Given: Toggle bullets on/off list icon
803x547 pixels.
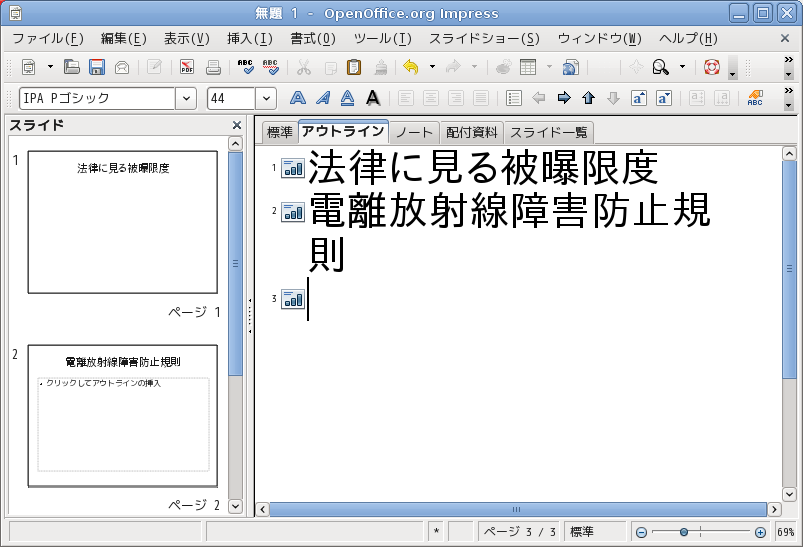Looking at the screenshot, I should pos(514,98).
